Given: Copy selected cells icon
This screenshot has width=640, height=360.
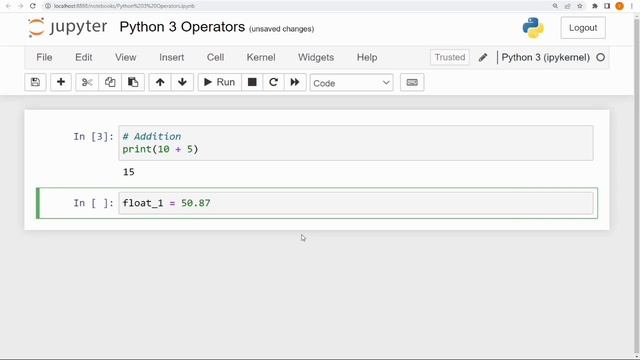Looking at the screenshot, I should 110,82.
